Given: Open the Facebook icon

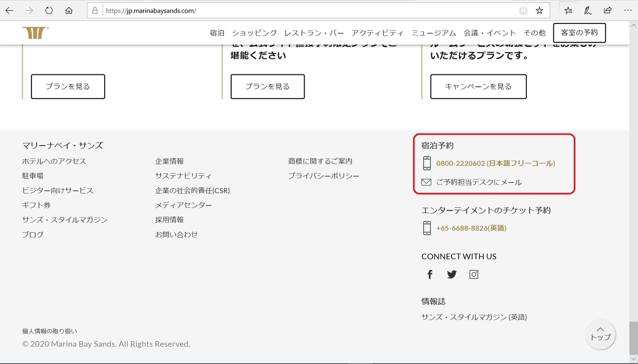Looking at the screenshot, I should (x=430, y=275).
